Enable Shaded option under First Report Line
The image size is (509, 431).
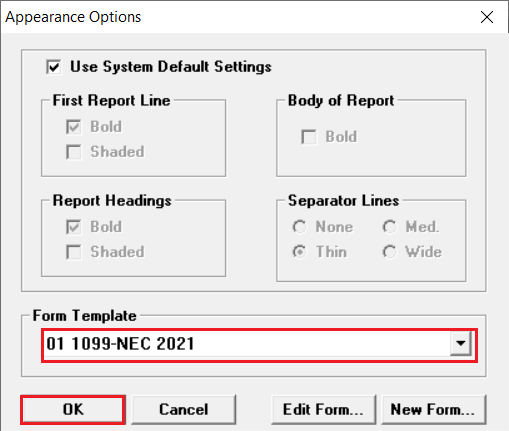click(x=73, y=152)
